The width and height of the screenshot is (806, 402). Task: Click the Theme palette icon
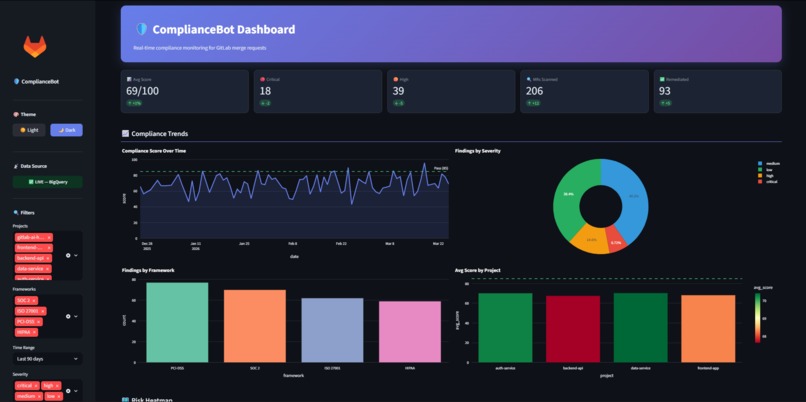tap(15, 115)
